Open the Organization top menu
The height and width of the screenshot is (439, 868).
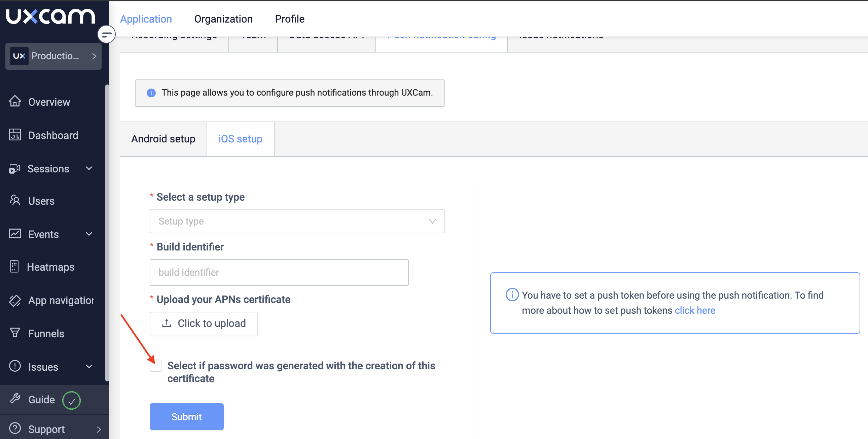point(223,19)
